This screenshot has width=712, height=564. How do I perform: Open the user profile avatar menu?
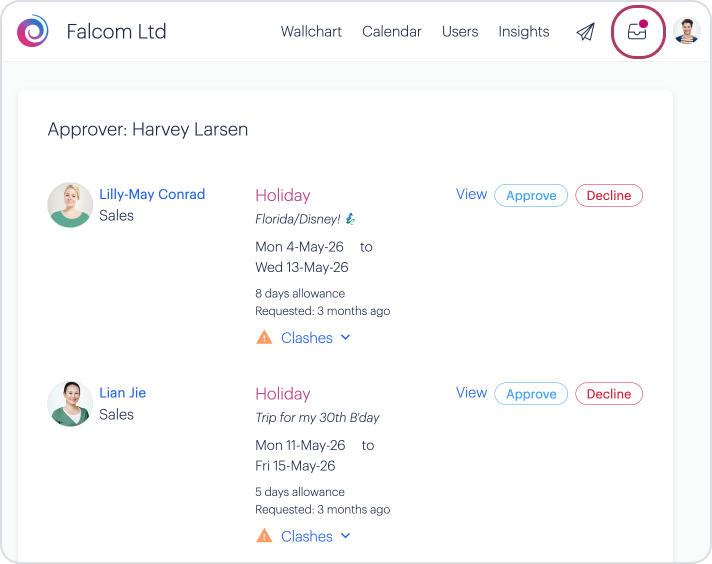686,32
